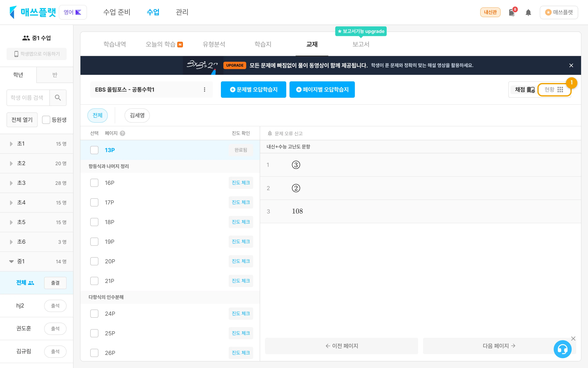This screenshot has width=588, height=368.
Task: Select student 김규림 in the list
Action: click(x=23, y=351)
